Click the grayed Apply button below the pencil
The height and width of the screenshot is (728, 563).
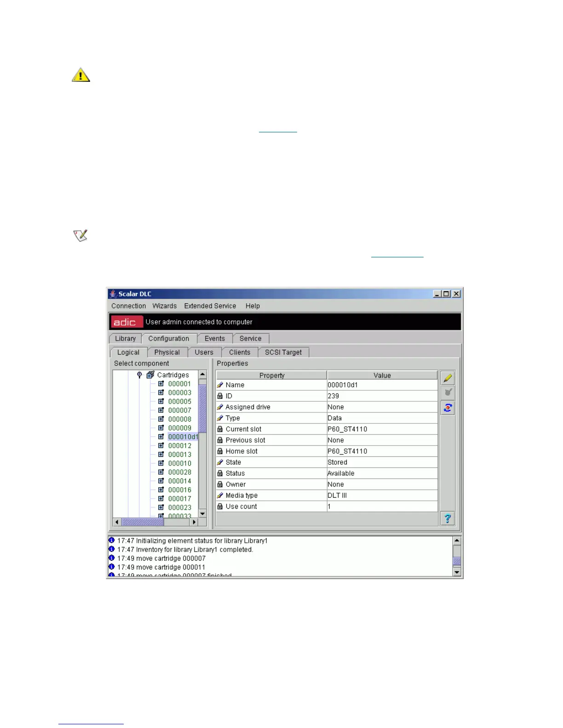click(448, 393)
